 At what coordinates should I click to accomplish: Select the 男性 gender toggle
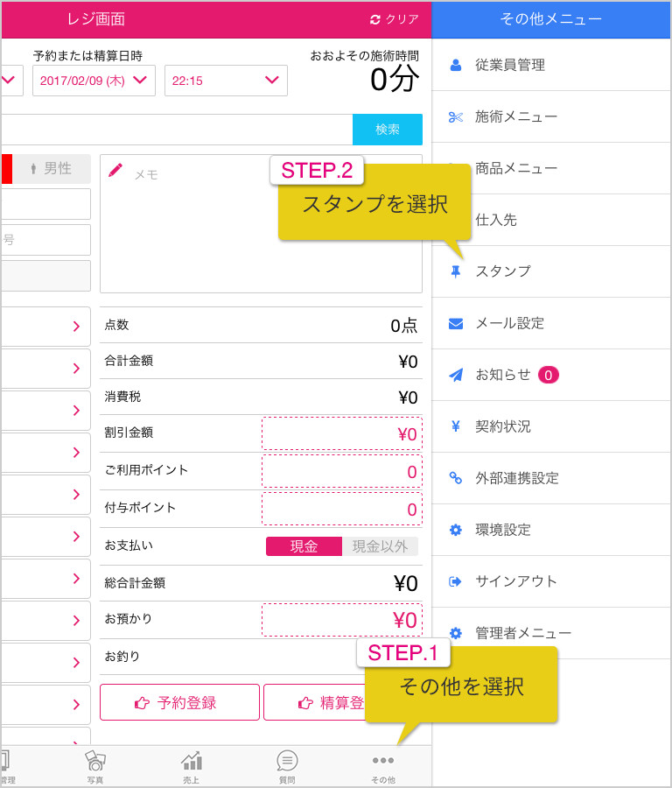pos(52,168)
